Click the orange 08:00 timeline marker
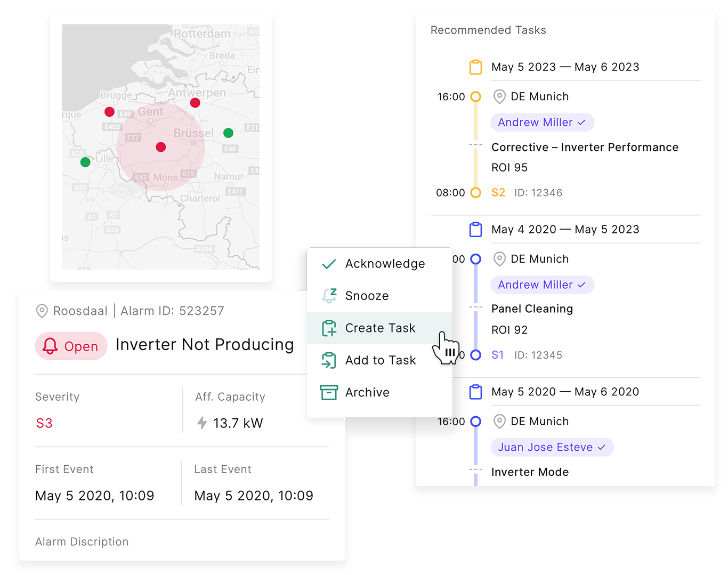This screenshot has height=575, width=728. (476, 193)
